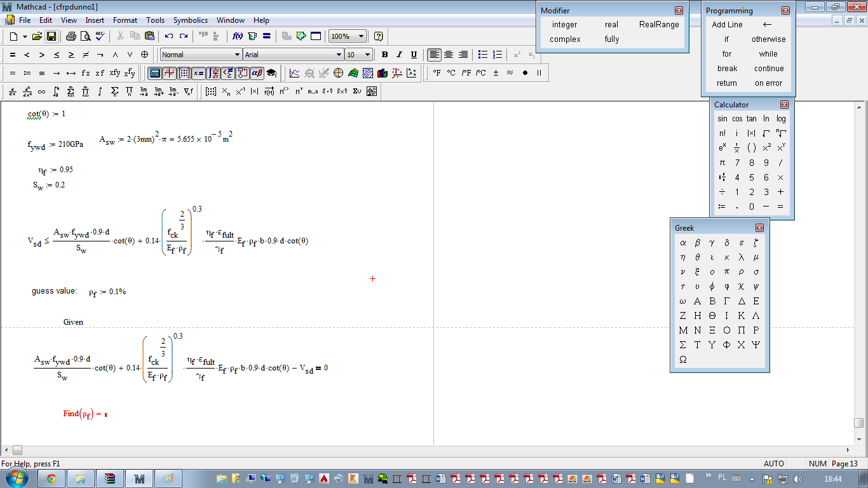The width and height of the screenshot is (868, 488).
Task: Print the worksheet using the printer icon
Action: [71, 36]
